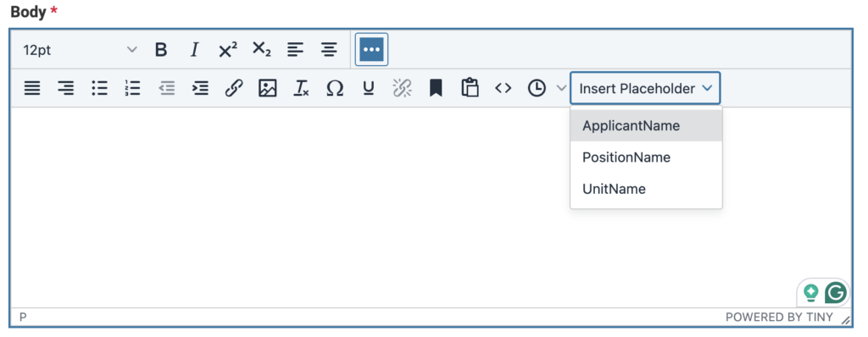This screenshot has height=337, width=868.
Task: Insert or edit a link
Action: tap(234, 88)
